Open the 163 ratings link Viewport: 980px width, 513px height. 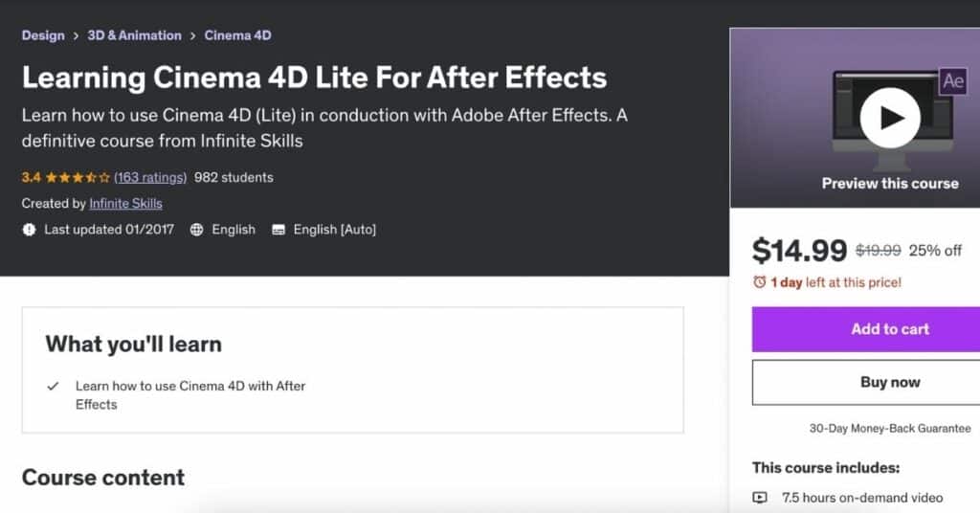(x=150, y=177)
